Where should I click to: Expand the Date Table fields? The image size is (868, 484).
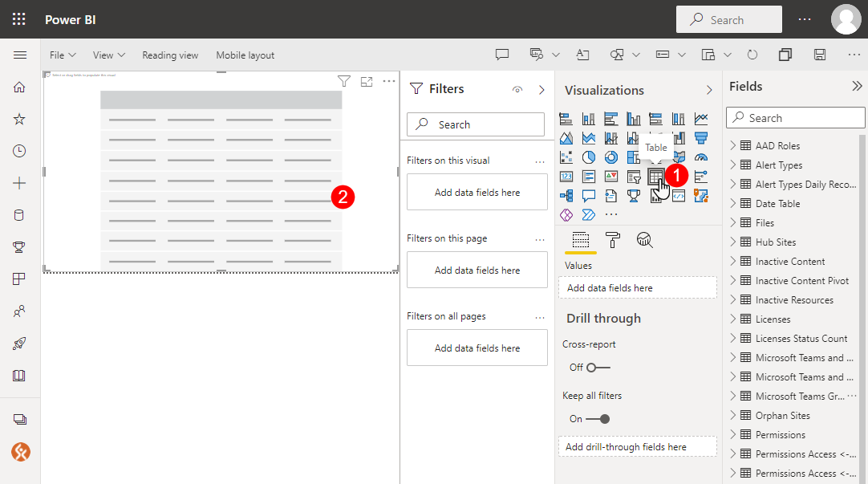(733, 203)
